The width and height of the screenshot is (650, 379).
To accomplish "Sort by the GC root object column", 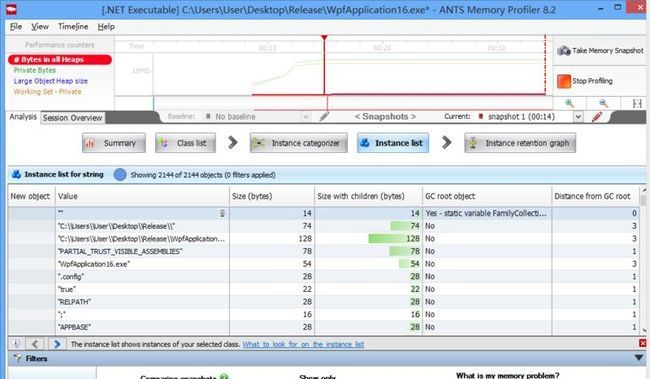I will (487, 197).
